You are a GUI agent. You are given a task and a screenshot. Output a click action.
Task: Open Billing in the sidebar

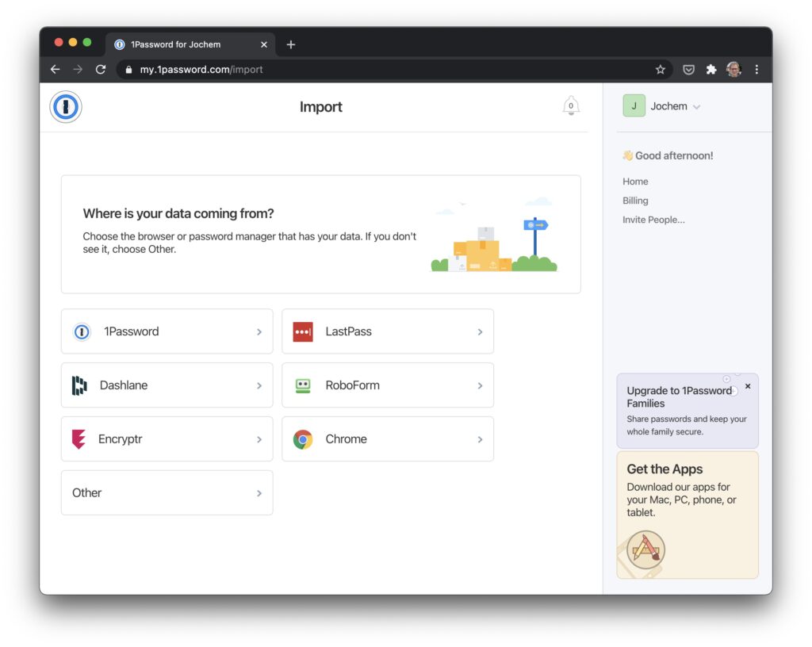point(635,201)
